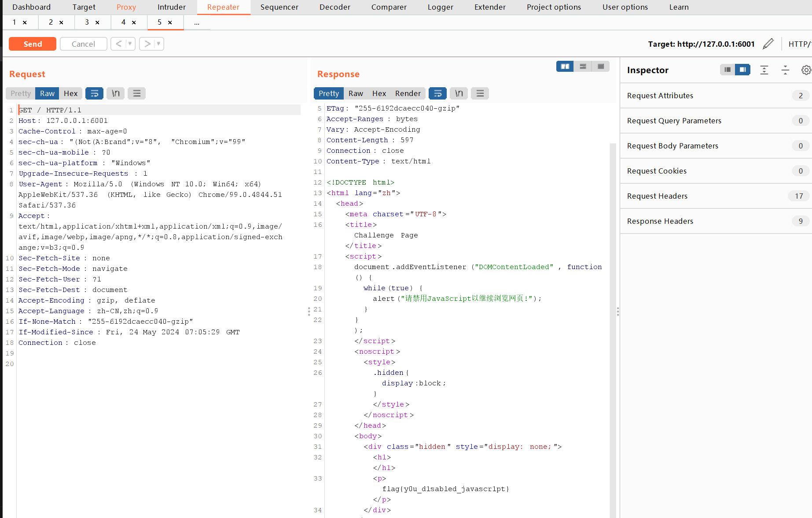812x518 pixels.
Task: Toggle response word wrap icon
Action: click(437, 93)
